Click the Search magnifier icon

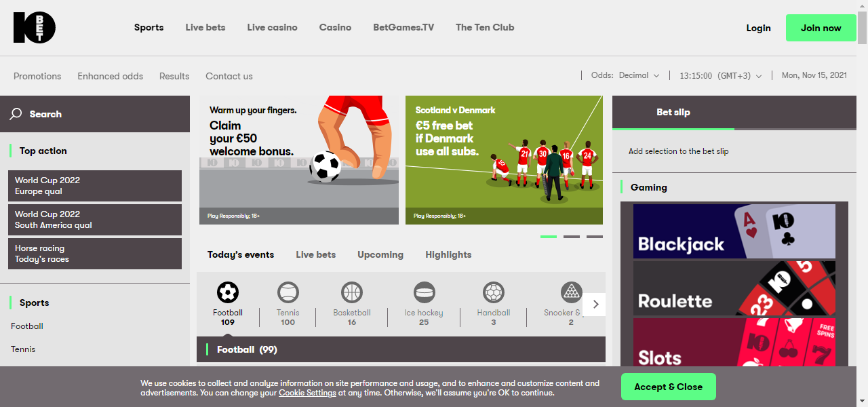click(x=16, y=114)
